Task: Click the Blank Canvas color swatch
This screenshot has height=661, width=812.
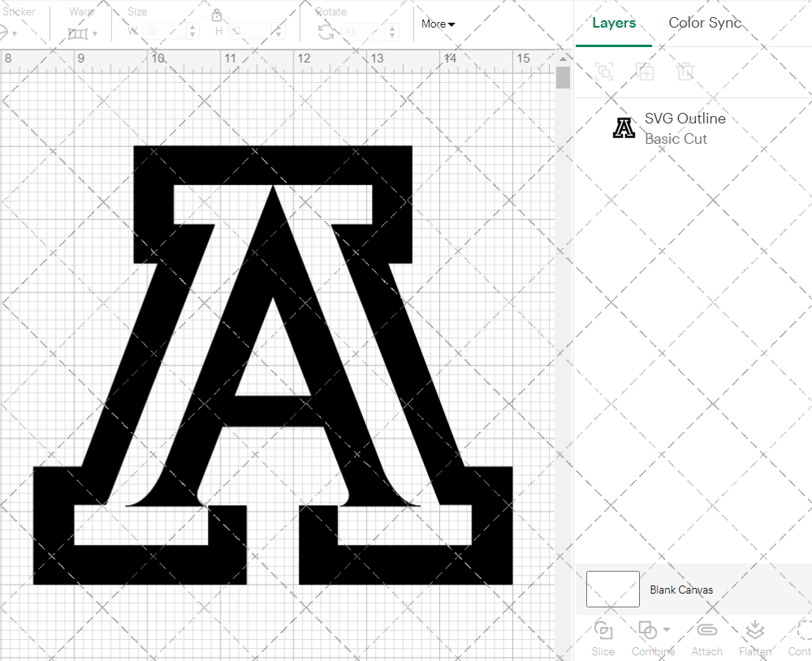Action: coord(612,589)
